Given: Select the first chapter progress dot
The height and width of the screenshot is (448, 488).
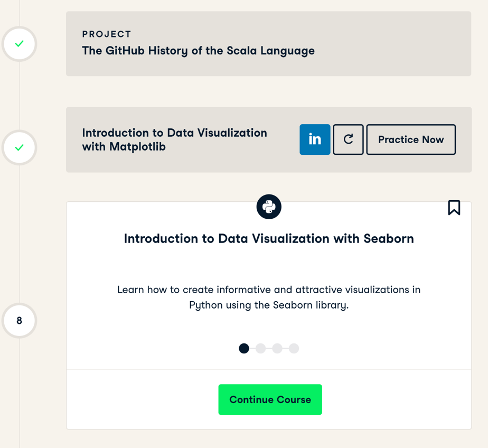Looking at the screenshot, I should (x=244, y=348).
